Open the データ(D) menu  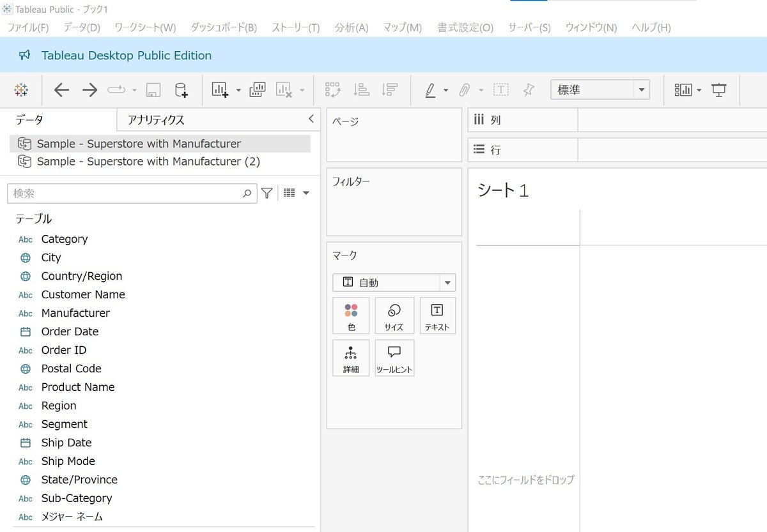click(82, 27)
